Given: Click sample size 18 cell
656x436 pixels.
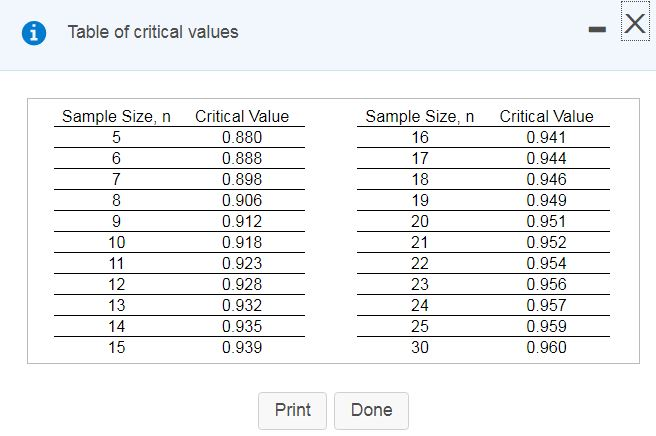Looking at the screenshot, I should (x=420, y=179).
